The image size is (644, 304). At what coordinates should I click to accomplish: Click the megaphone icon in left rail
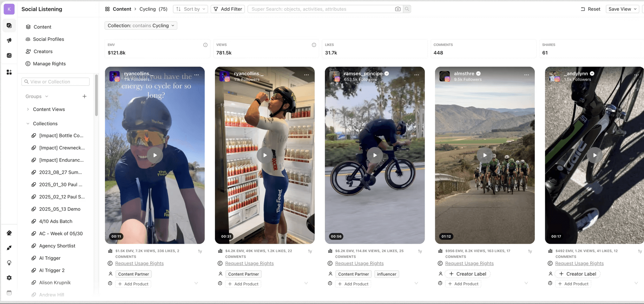(x=9, y=40)
